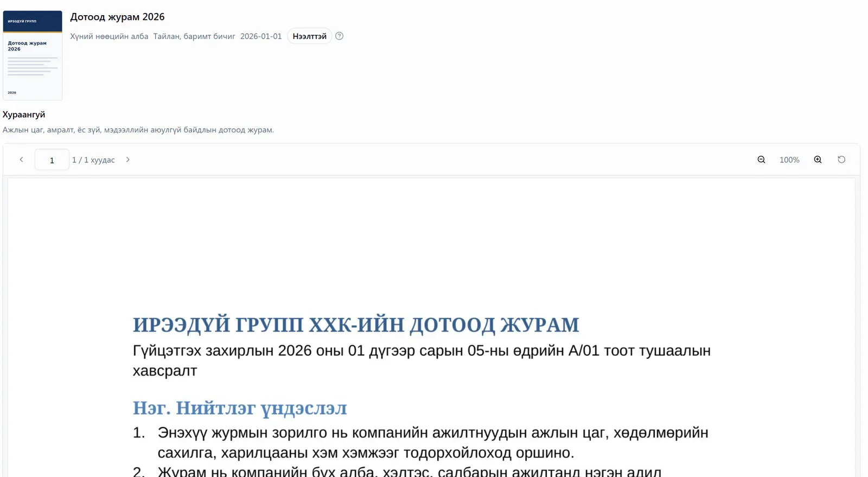
Task: Click the section heading Нэг. Нийтлэг үндэслэл
Action: click(x=240, y=408)
